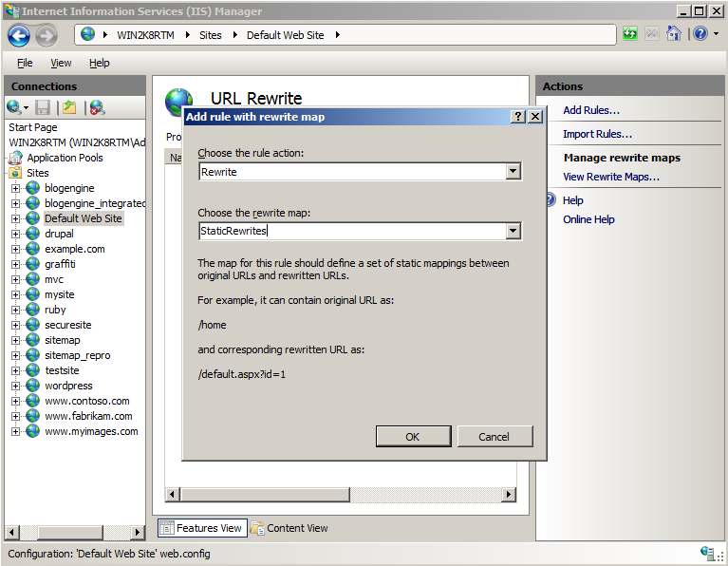
Task: Click Connections pane right scroll arrow
Action: click(x=137, y=532)
